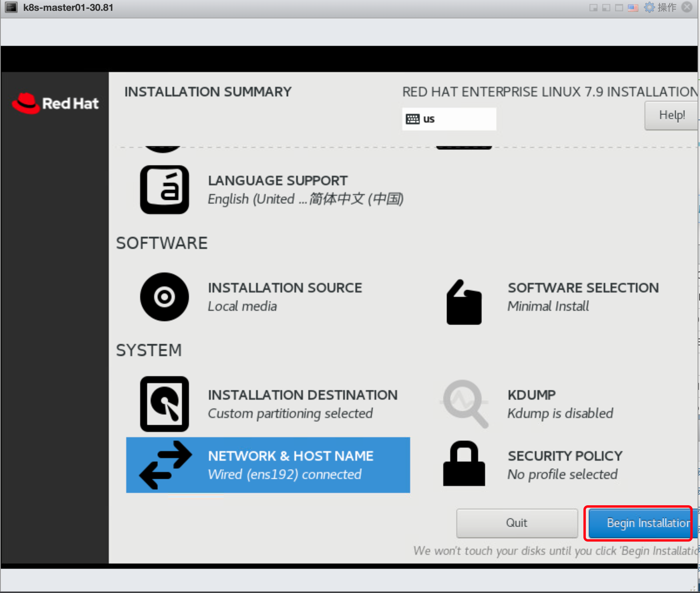Click 'Minimal Install' status text
Viewport: 700px width, 593px height.
point(548,307)
